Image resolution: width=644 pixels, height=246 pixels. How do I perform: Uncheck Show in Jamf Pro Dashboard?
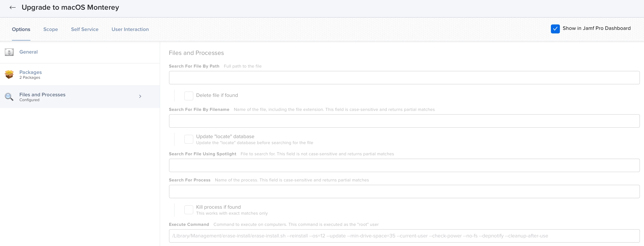point(555,29)
